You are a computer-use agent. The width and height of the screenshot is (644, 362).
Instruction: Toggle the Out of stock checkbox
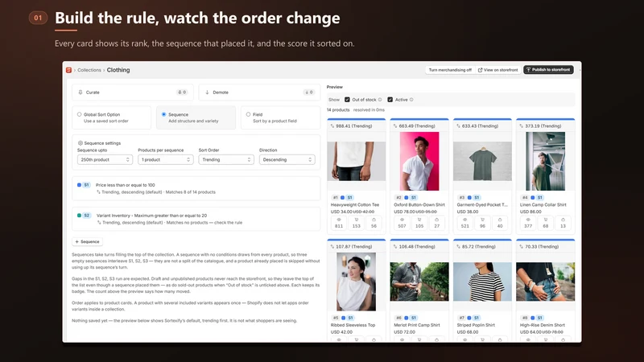347,100
